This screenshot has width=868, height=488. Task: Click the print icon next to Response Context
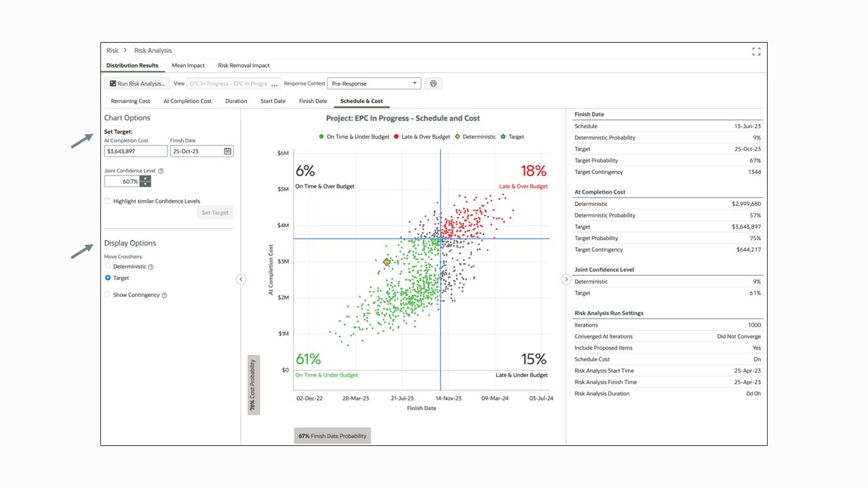coord(433,83)
